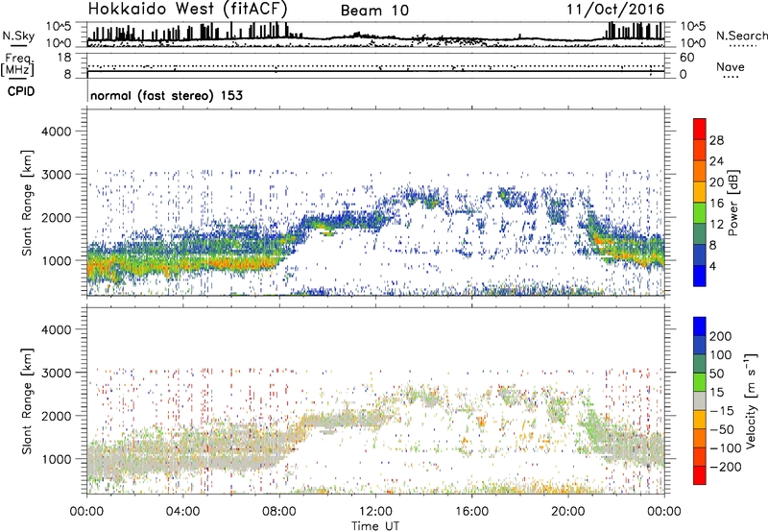
Task: Click the '4000' tick on the power panel
Action: point(57,132)
